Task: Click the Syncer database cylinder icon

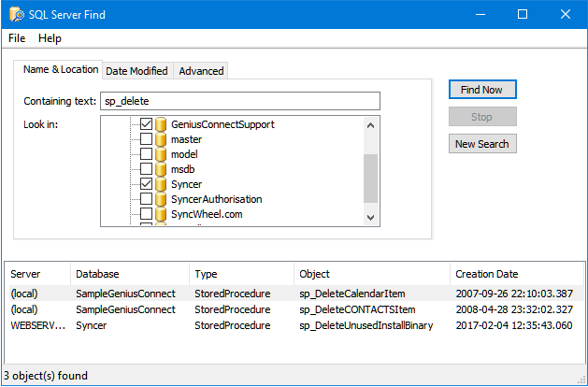Action: [x=161, y=184]
